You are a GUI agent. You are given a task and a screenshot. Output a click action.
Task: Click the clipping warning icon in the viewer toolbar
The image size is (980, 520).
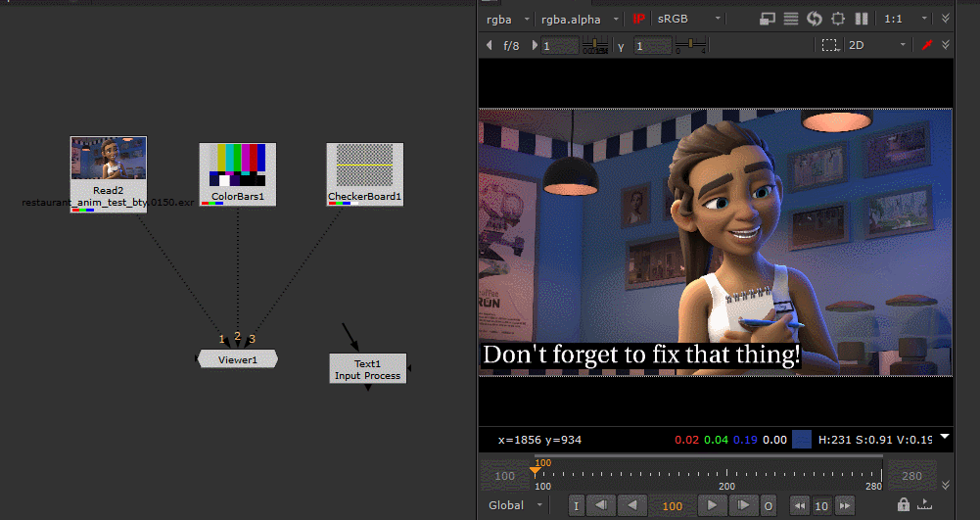768,19
